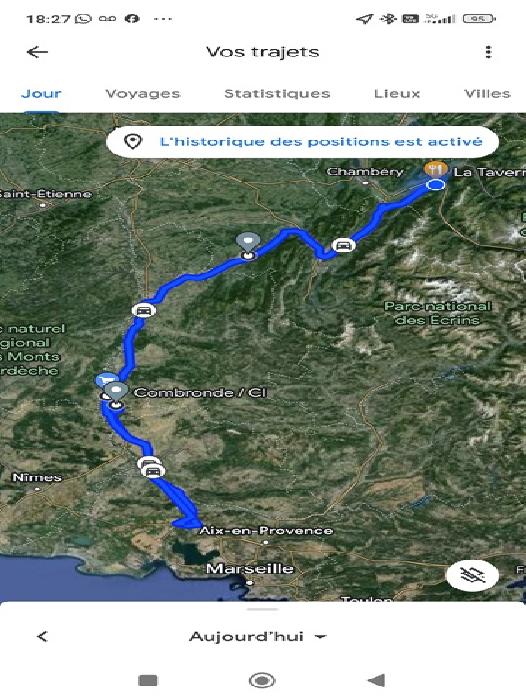The height and width of the screenshot is (700, 526).
Task: Tap the current location blue circle
Action: [435, 185]
